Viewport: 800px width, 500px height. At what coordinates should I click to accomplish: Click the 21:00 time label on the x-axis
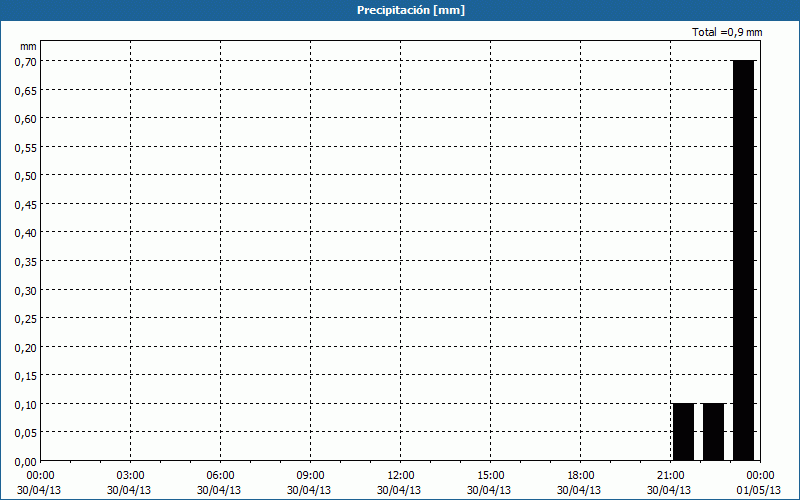click(670, 475)
